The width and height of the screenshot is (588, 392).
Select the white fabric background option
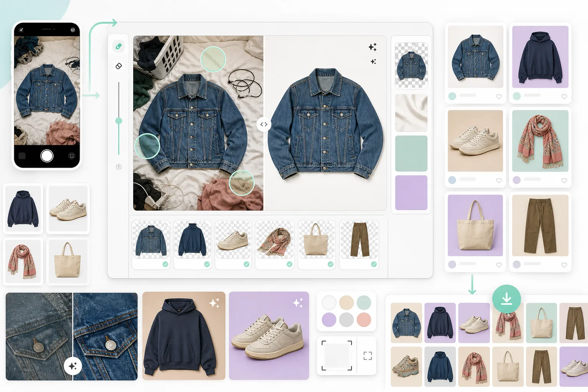[x=411, y=113]
